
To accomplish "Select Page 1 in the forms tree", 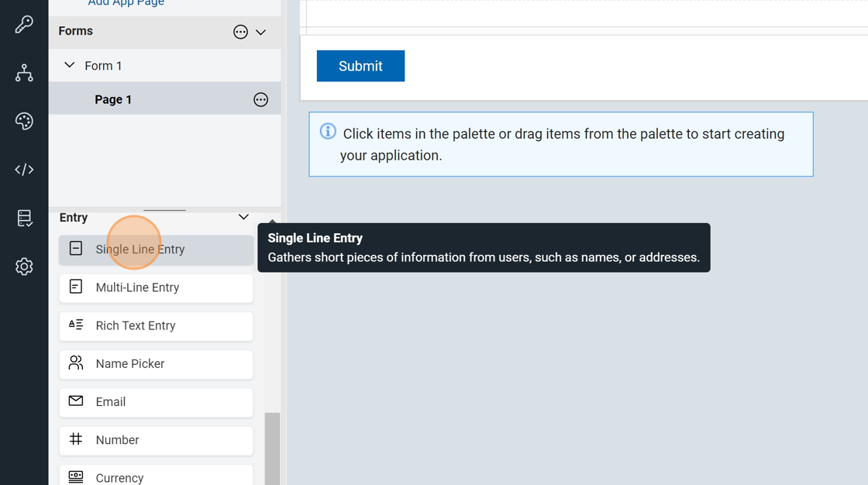I will point(113,99).
